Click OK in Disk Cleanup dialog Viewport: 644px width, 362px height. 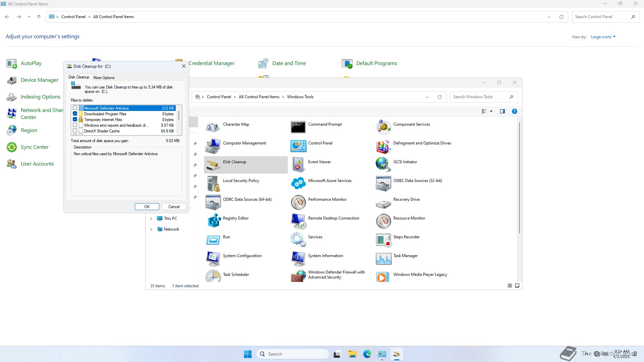[147, 207]
